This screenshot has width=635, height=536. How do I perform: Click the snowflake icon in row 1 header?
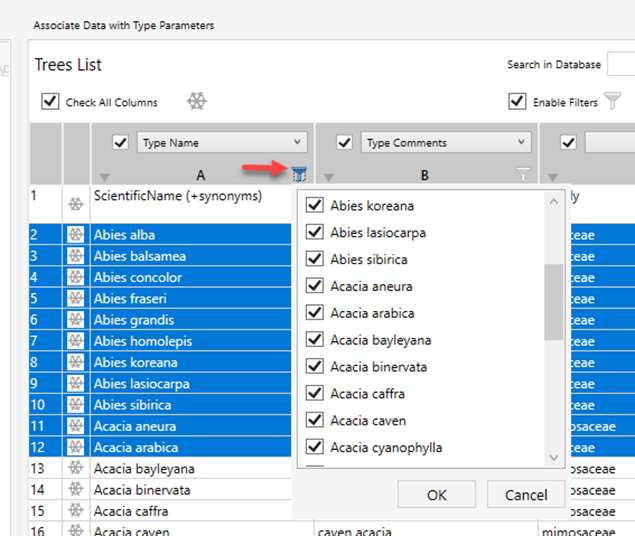(76, 204)
